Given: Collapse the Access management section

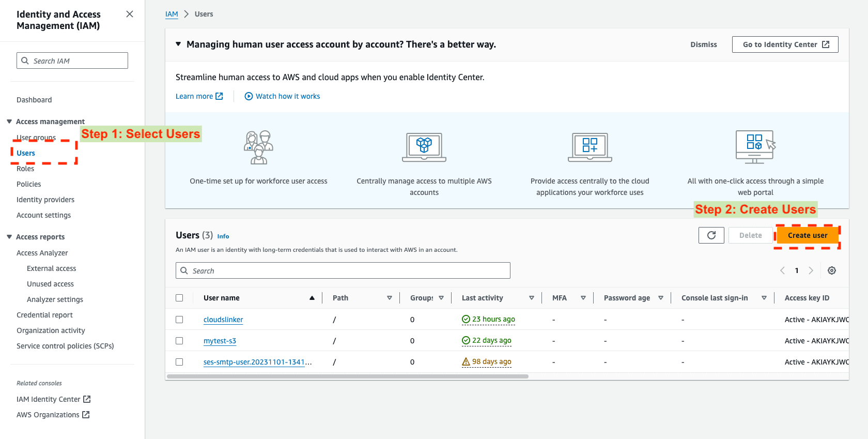Looking at the screenshot, I should tap(9, 122).
